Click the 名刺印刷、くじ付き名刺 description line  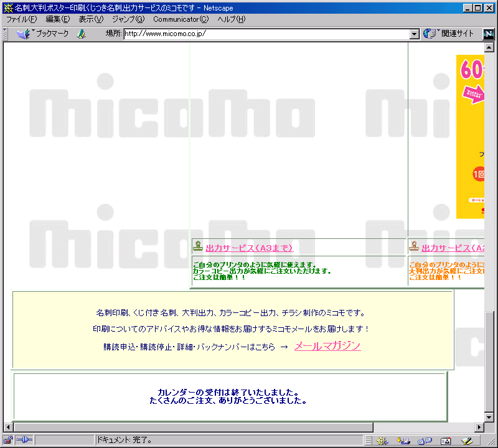(x=231, y=313)
